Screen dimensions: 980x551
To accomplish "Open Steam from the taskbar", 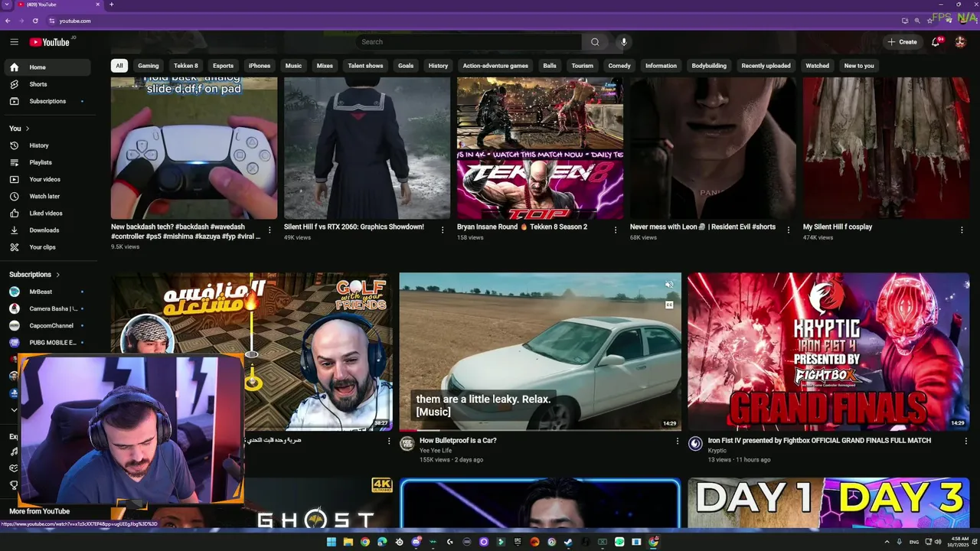I will coord(568,542).
